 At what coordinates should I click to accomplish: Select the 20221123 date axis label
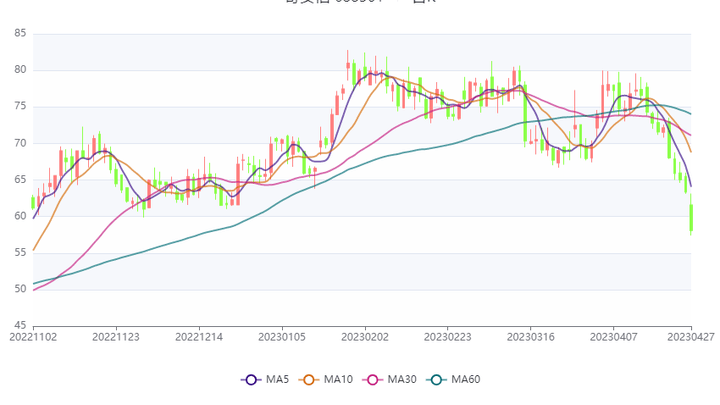point(116,339)
